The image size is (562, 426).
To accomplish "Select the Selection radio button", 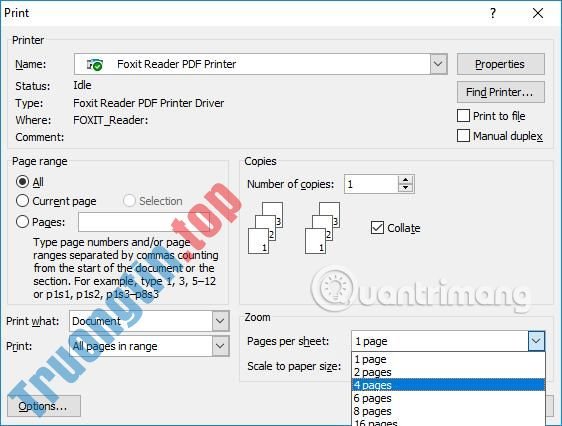I will 129,201.
